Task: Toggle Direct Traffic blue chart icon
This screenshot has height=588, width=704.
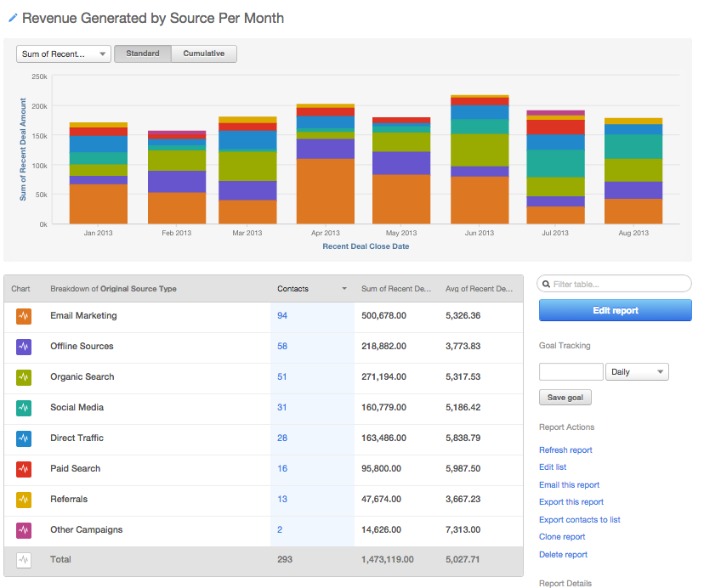Action: coord(24,438)
